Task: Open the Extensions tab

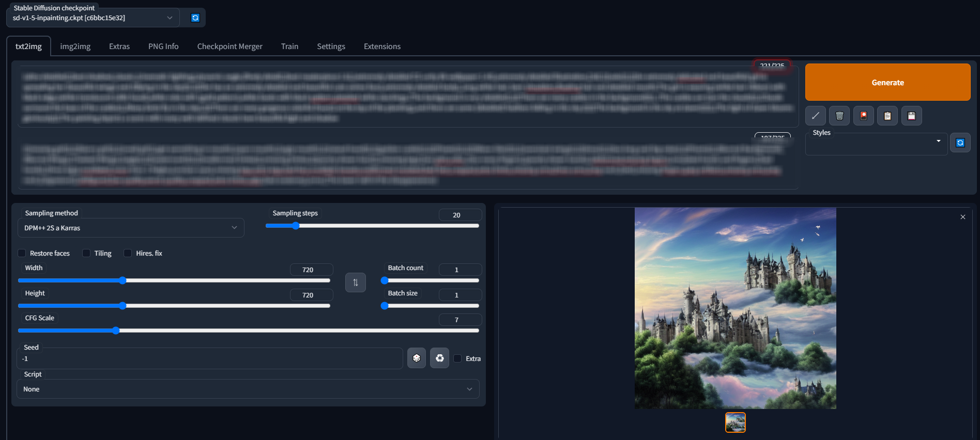Action: pos(382,46)
